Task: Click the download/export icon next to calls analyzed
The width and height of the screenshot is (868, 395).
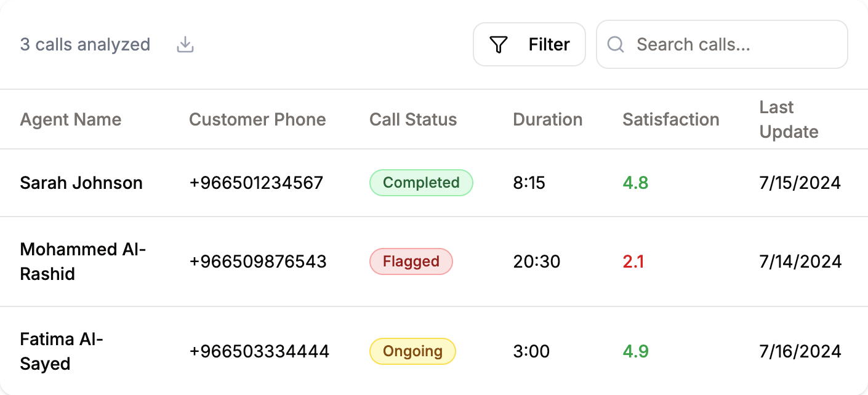Action: [x=185, y=44]
